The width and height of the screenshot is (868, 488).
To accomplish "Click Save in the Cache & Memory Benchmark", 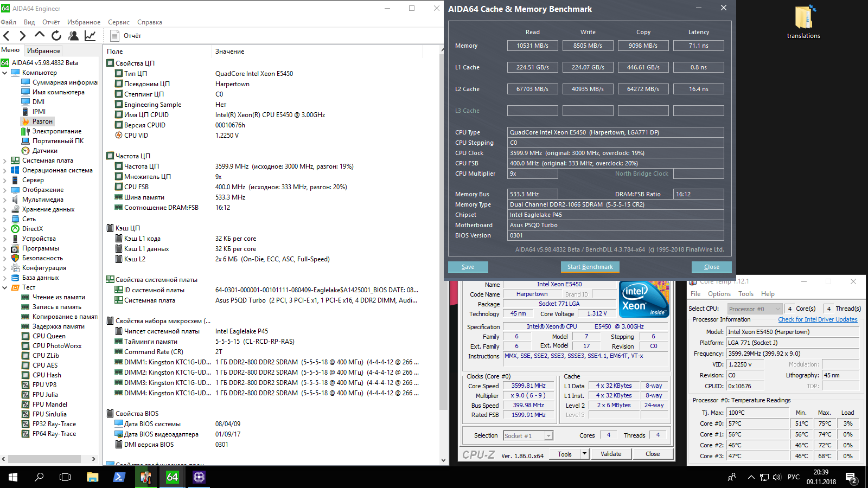I will pyautogui.click(x=468, y=267).
